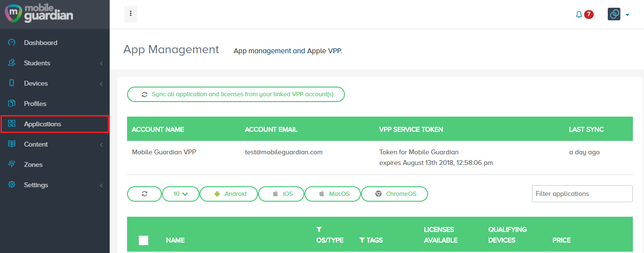The image size is (644, 253).
Task: Tick the select-all checkbox in table header
Action: coord(143,240)
